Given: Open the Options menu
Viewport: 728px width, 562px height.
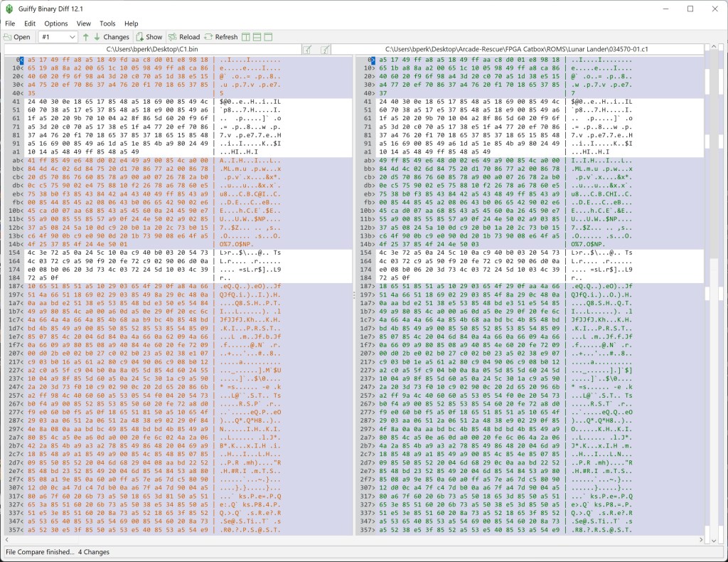Looking at the screenshot, I should 56,23.
